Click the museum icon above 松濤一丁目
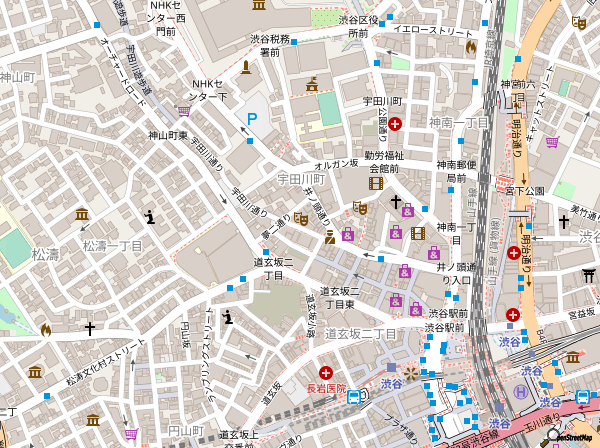Screen dimensions: 600x448 82,215
